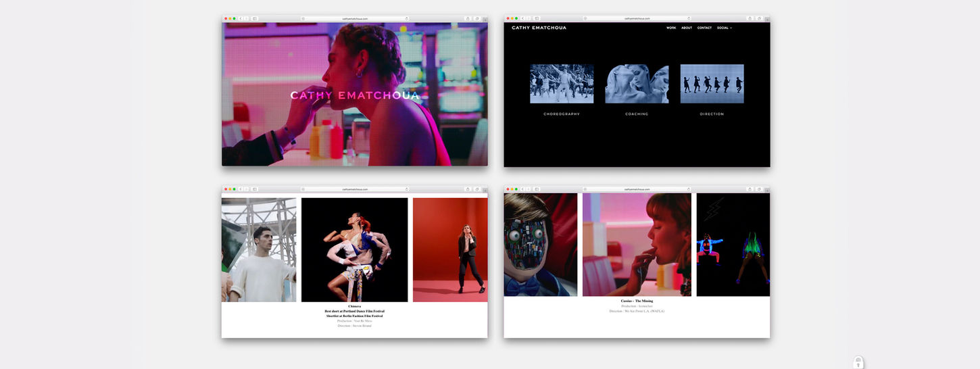
Task: Toggle sidebar in the black menu Safari window
Action: click(x=537, y=19)
